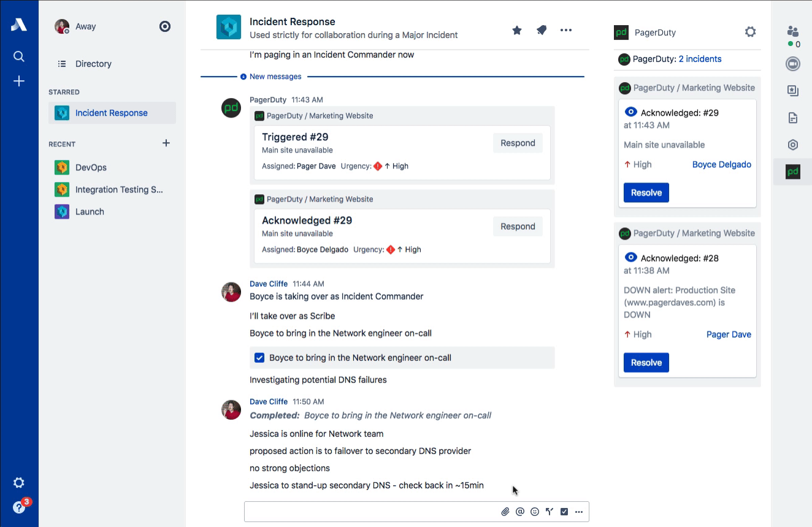Open the DevOps room
The height and width of the screenshot is (527, 812).
click(112, 167)
